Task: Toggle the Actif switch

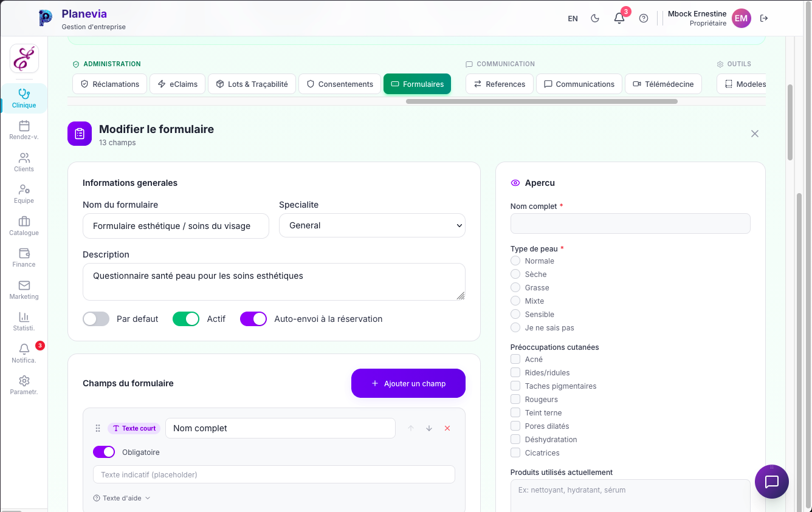Action: click(186, 319)
